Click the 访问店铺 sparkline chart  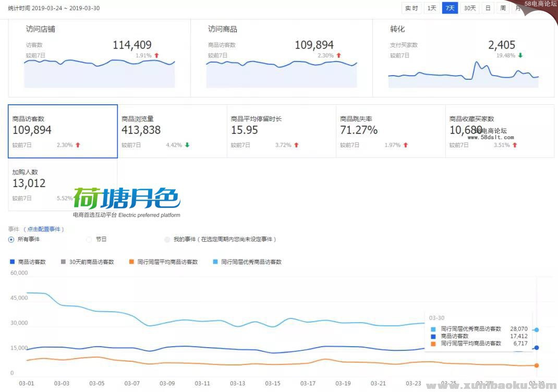click(99, 73)
